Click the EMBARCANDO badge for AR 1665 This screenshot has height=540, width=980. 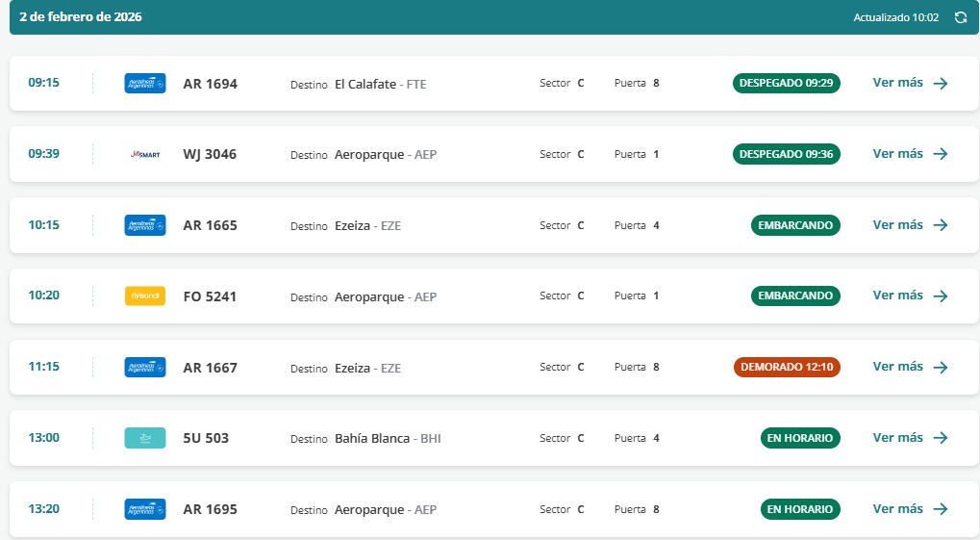click(x=795, y=225)
